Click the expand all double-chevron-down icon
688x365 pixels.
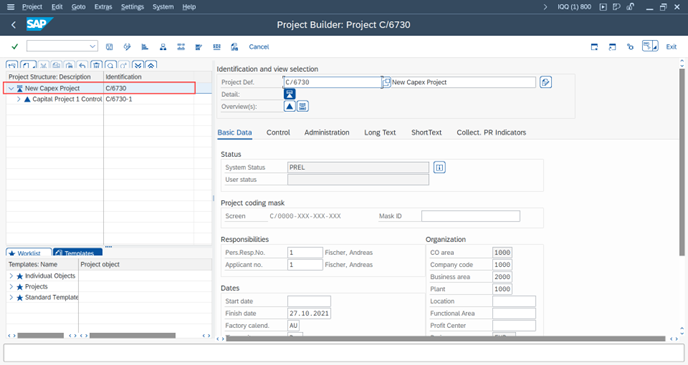[x=138, y=65]
